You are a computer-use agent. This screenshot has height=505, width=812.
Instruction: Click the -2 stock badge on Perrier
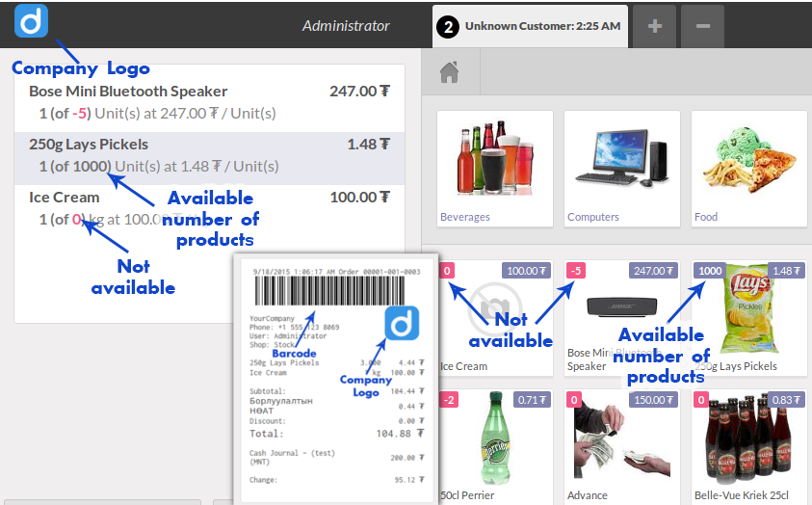449,400
